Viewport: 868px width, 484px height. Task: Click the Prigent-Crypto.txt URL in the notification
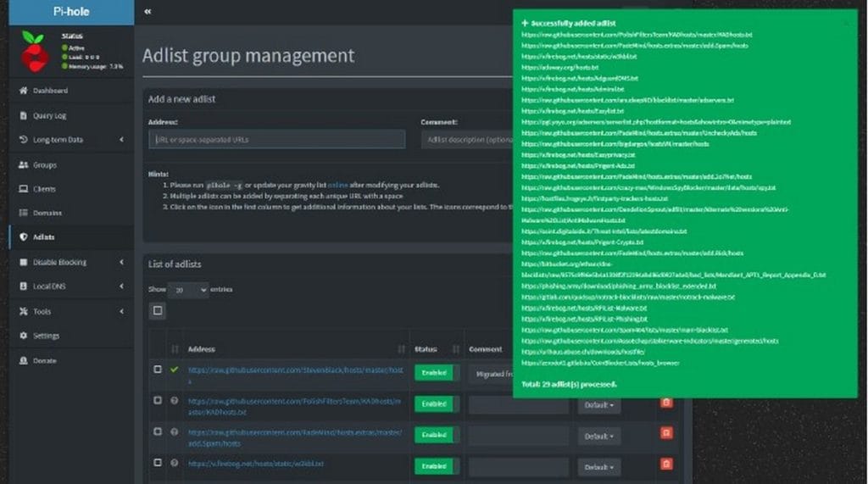tap(582, 242)
